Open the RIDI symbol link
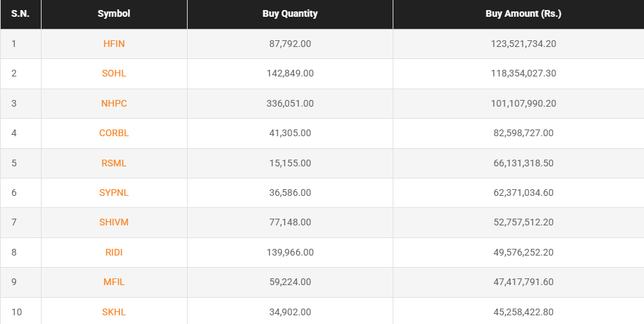Screen dimensions: 644x324 tap(114, 252)
